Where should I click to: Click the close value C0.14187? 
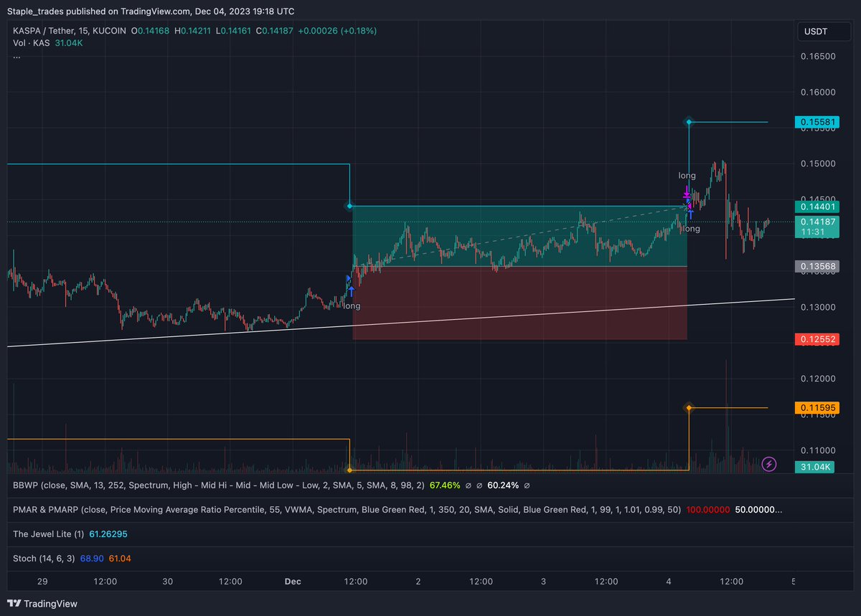pyautogui.click(x=273, y=31)
